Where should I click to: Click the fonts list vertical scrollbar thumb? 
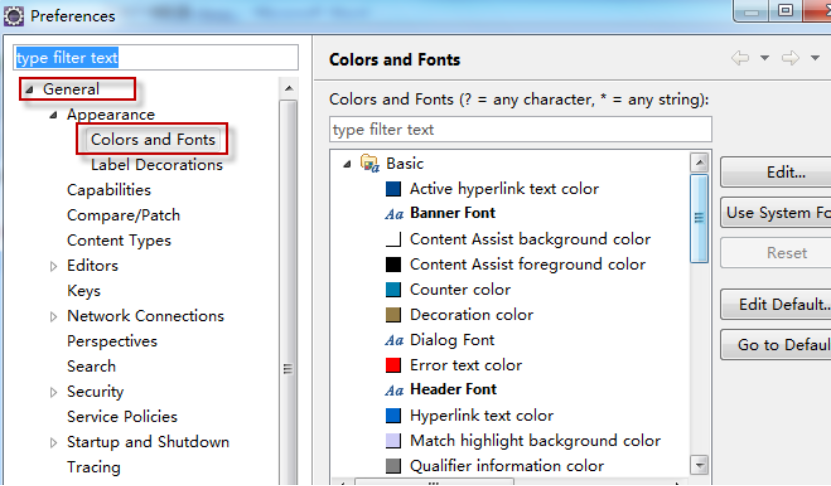tap(700, 218)
